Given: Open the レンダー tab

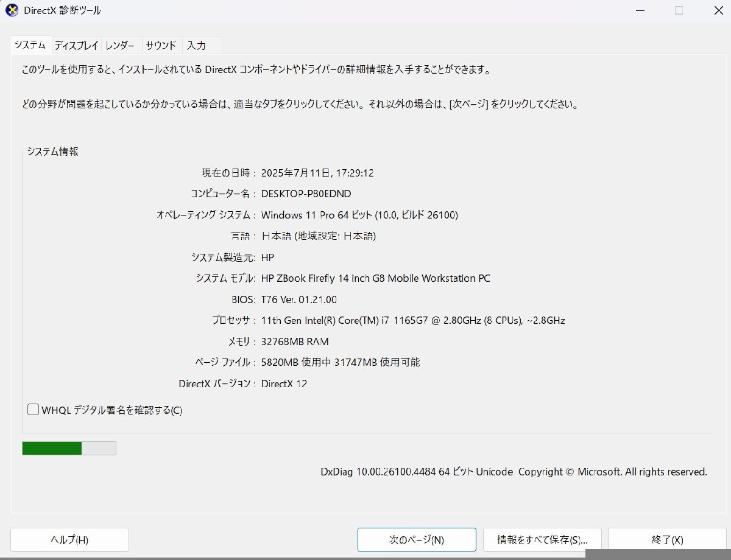Looking at the screenshot, I should tap(120, 45).
